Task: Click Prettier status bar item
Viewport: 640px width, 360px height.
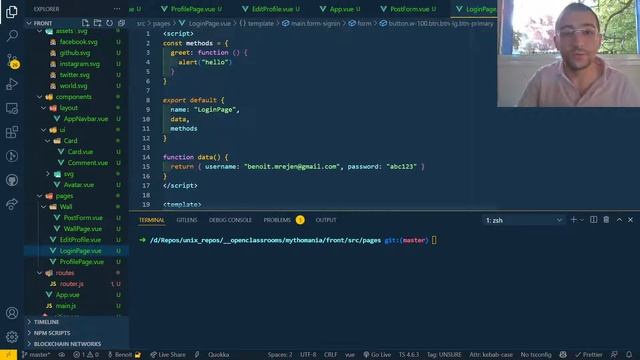Action: click(589, 355)
